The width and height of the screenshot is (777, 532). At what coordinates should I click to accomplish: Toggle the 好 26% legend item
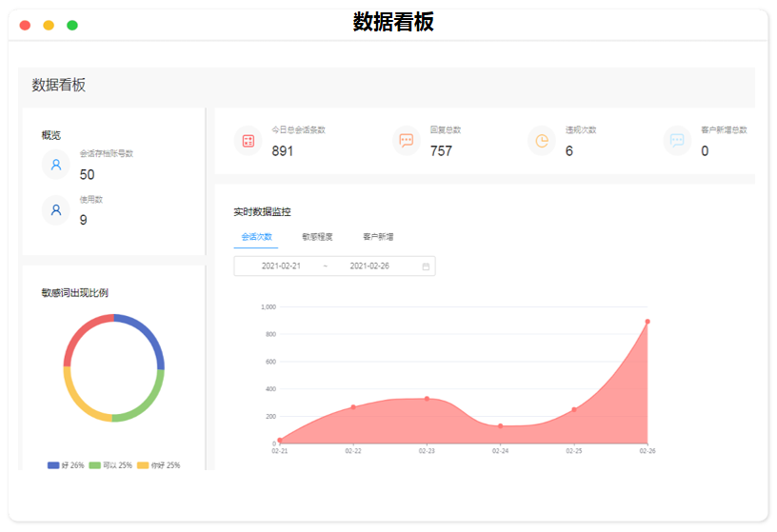[66, 465]
